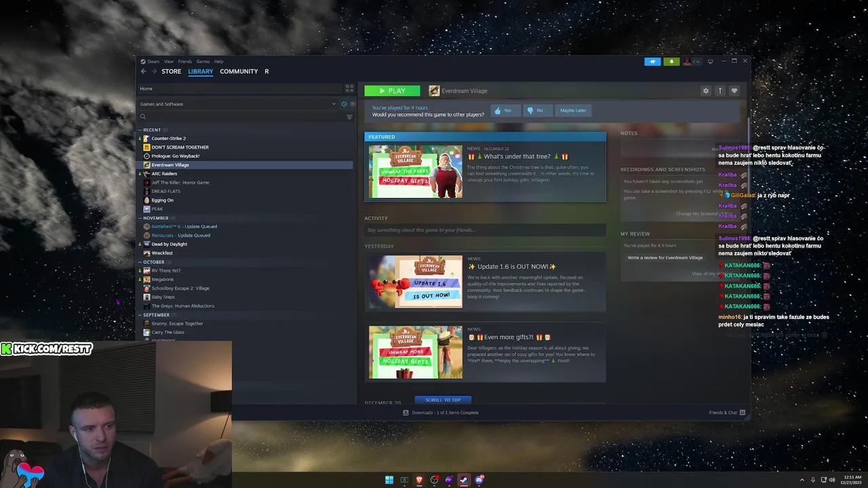Image resolution: width=868 pixels, height=488 pixels.
Task: Click the library Home button
Action: coord(240,88)
